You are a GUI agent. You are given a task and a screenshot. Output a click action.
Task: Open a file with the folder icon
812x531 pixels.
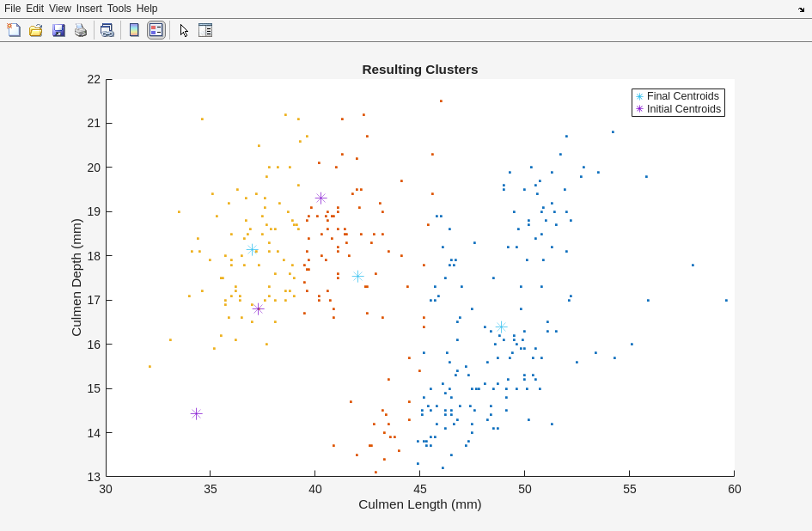[x=36, y=30]
